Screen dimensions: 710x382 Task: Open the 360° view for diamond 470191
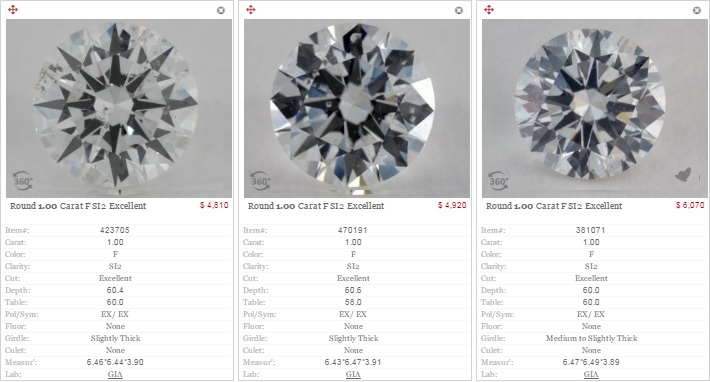point(260,181)
